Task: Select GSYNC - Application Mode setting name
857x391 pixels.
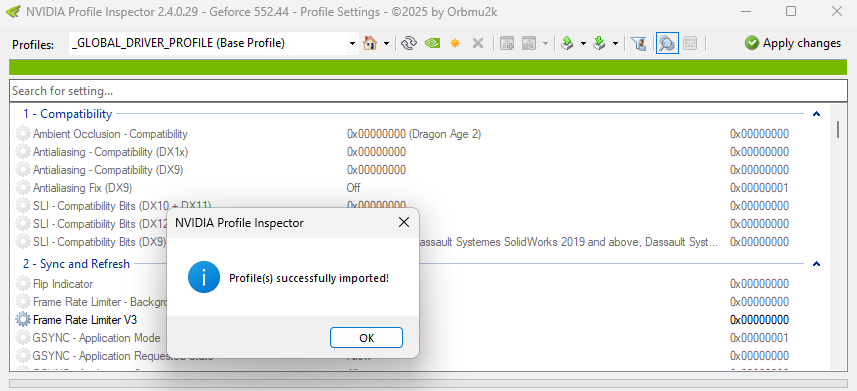Action: (x=96, y=338)
